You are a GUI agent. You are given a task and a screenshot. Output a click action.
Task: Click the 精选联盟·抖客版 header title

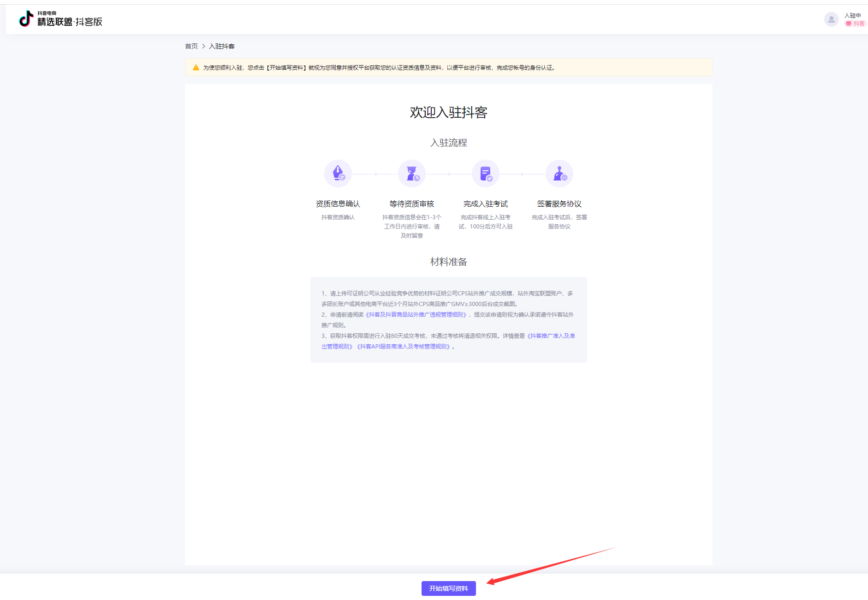point(70,22)
